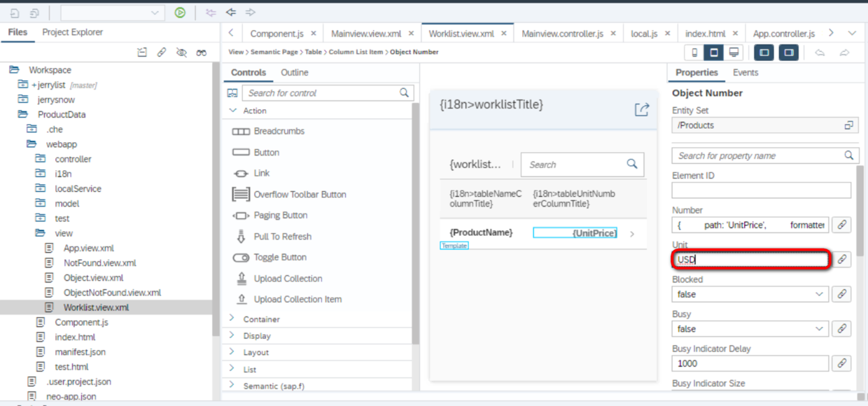Click the Unit input field containing USD

[x=750, y=260]
